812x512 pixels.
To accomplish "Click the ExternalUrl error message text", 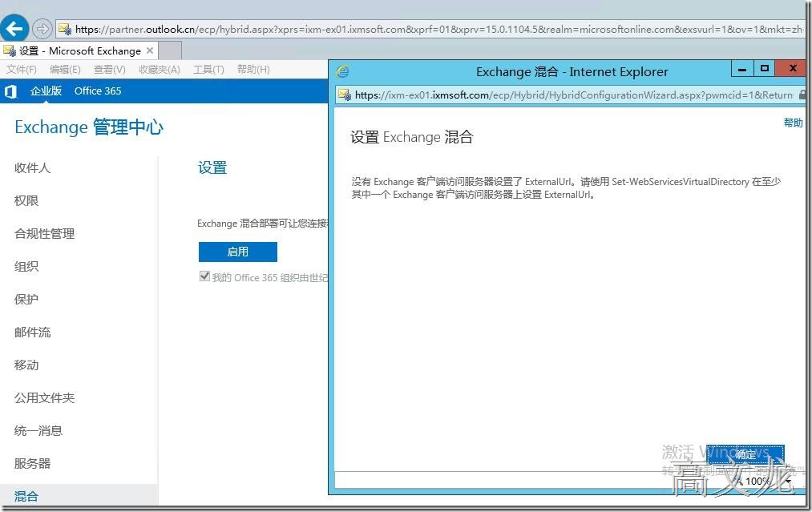I will [566, 188].
